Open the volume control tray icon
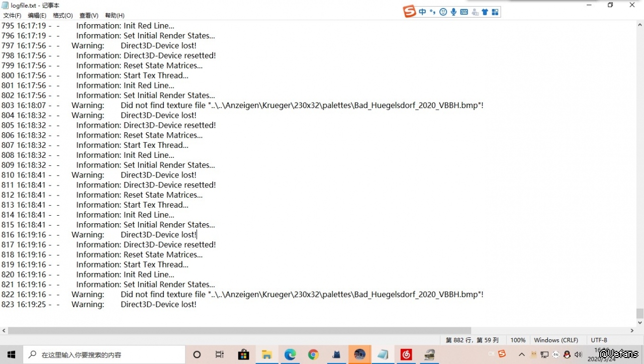The image size is (644, 364). 578,354
